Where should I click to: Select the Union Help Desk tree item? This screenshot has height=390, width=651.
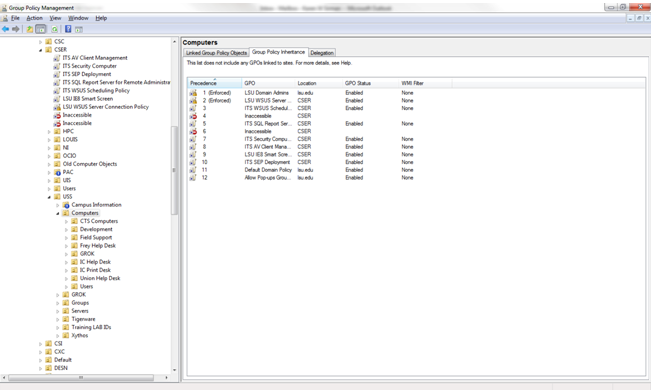100,278
